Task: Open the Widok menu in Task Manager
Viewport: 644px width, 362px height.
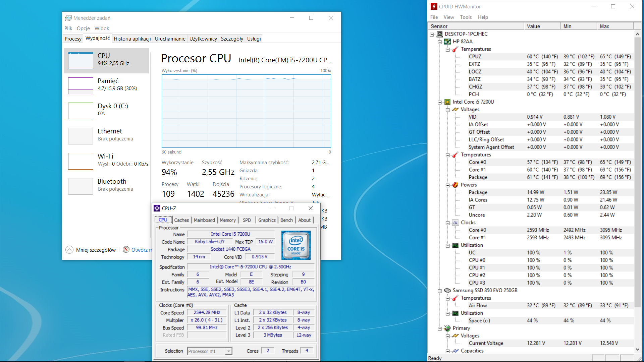Action: point(102,28)
